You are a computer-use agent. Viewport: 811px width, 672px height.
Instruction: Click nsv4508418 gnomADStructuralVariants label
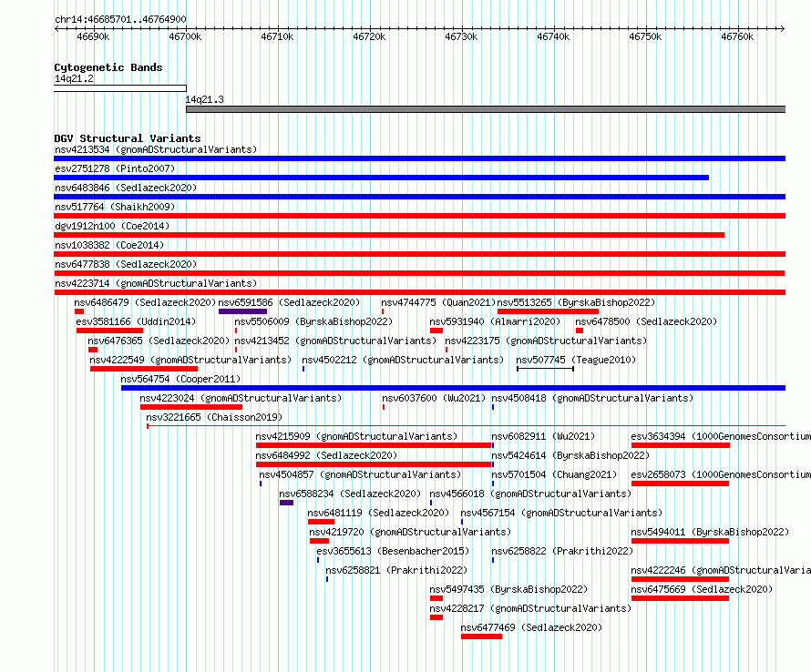(x=592, y=398)
